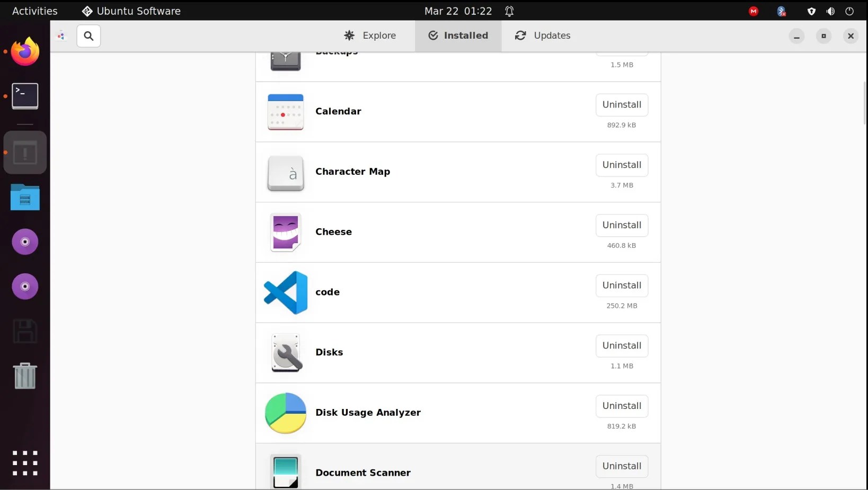Click the shield icon in the system tray
The width and height of the screenshot is (868, 490).
(811, 11)
